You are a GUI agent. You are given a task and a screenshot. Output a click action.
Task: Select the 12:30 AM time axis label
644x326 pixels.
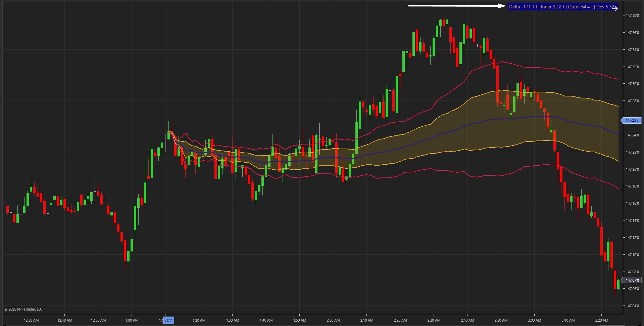pos(31,320)
